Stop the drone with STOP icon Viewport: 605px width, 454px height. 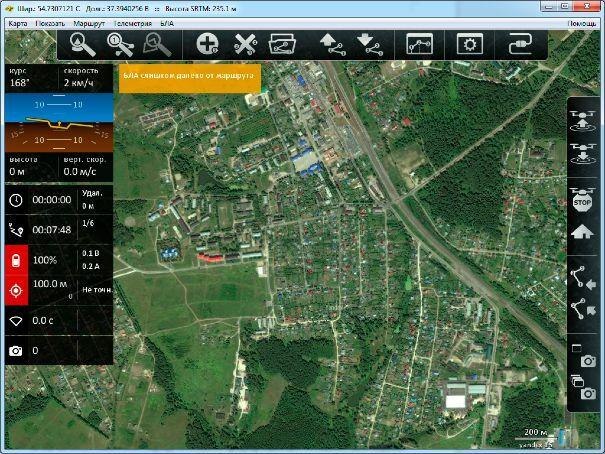pos(582,200)
